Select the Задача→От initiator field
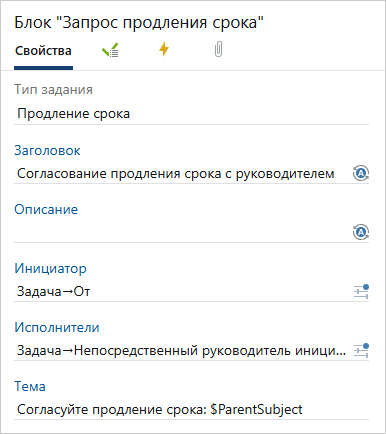Viewport: 386px width, 434px height. click(x=182, y=292)
